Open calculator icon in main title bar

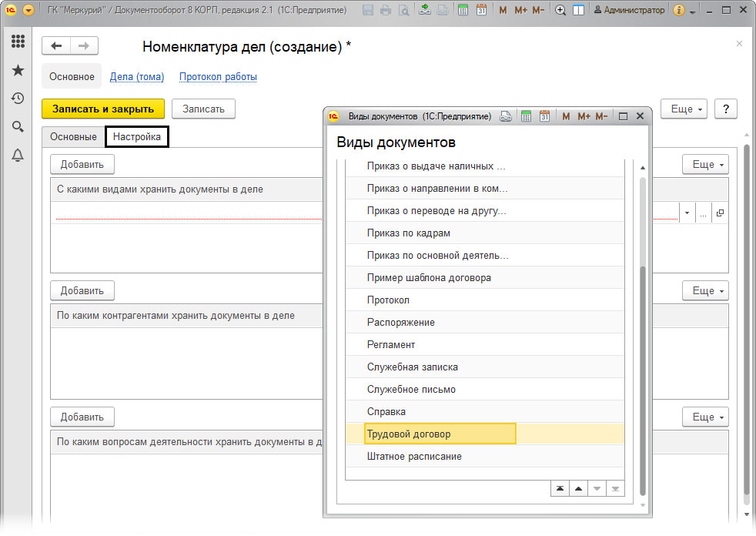[463, 10]
